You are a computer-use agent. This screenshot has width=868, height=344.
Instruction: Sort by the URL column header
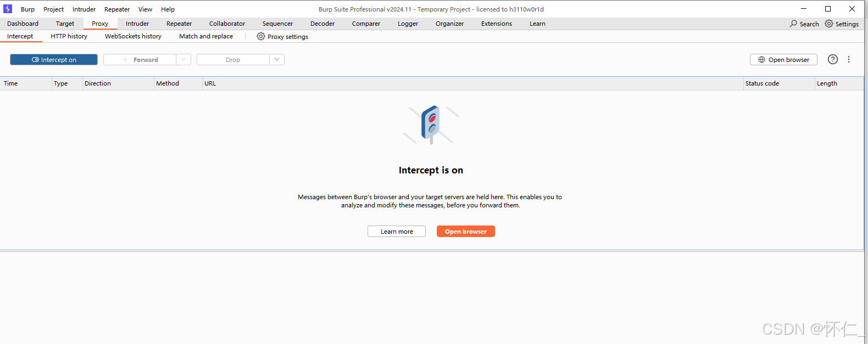[x=472, y=83]
